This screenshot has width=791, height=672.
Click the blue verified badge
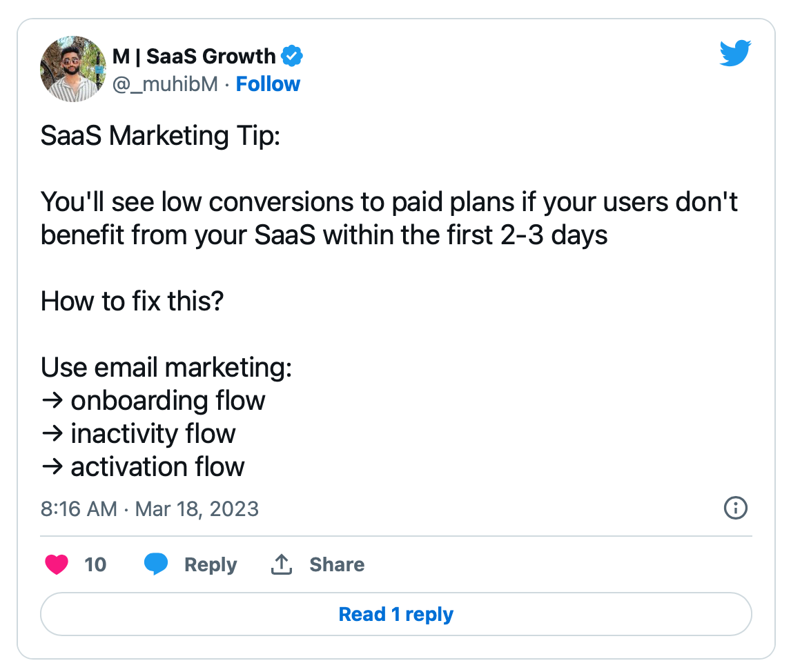291,56
